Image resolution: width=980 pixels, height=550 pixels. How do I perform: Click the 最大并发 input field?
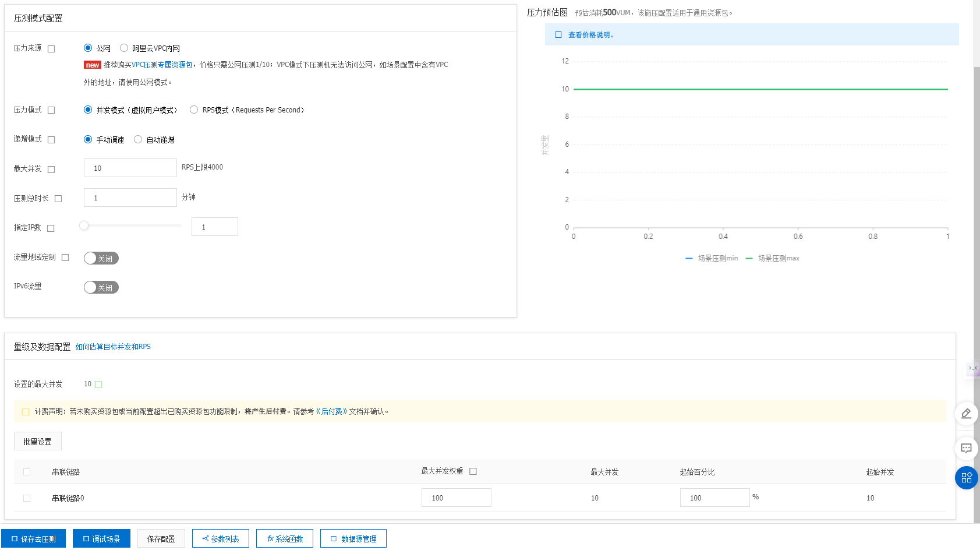tap(130, 168)
